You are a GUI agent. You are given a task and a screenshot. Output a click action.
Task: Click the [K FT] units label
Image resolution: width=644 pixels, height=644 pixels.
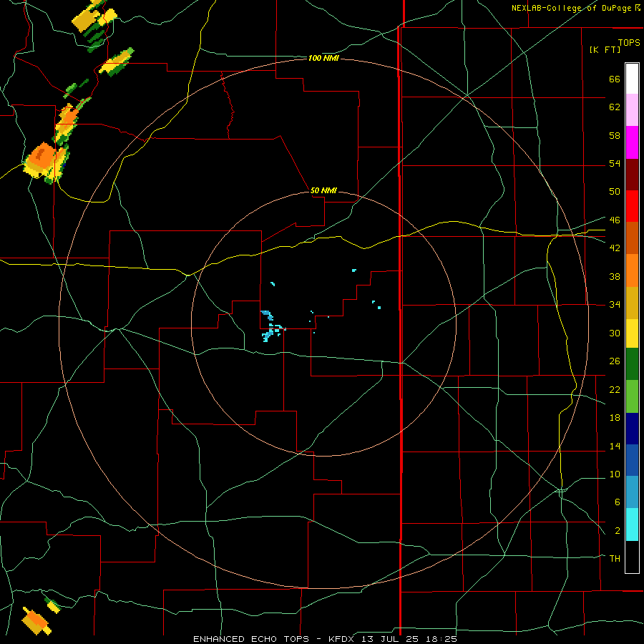pyautogui.click(x=605, y=49)
